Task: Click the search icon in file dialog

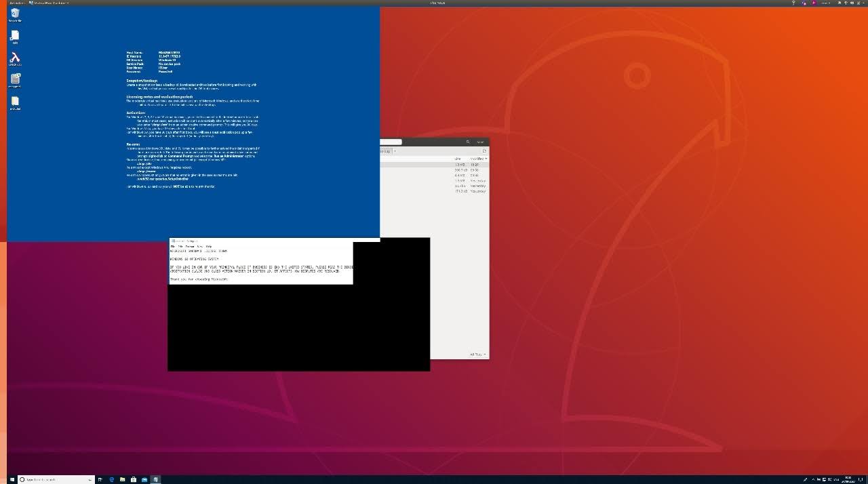Action: coord(468,142)
